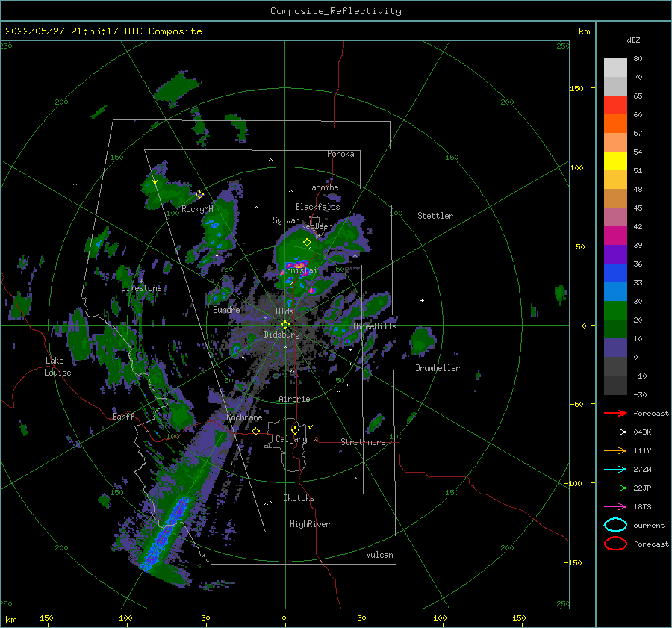Select the yellow diamond marker below Cochrane
672x628 pixels.
[x=256, y=431]
